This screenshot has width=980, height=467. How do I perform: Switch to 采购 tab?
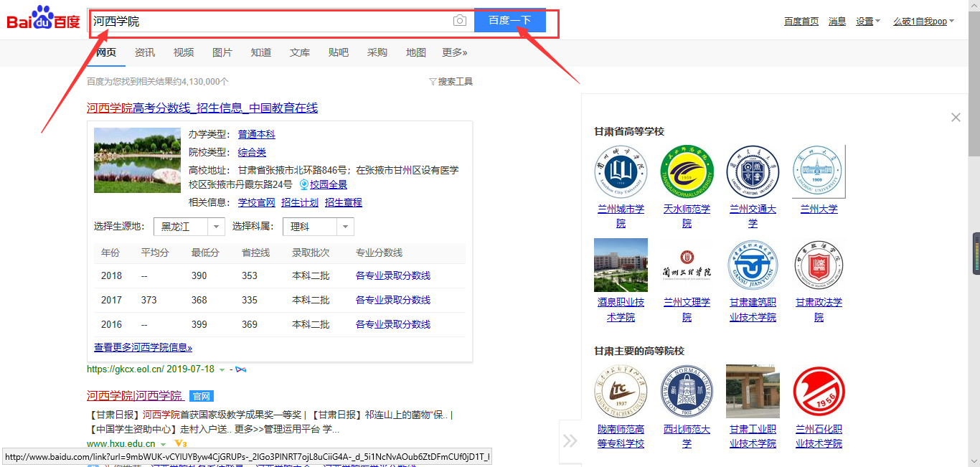point(377,52)
